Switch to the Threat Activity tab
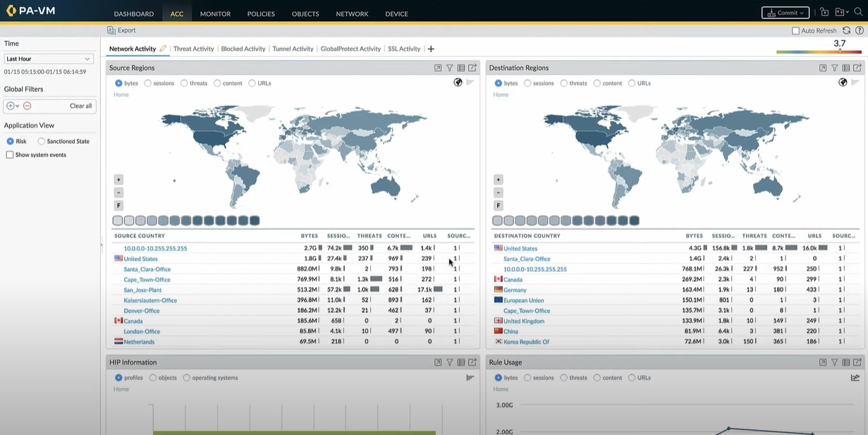Screen dimensions: 868x435 [x=193, y=49]
